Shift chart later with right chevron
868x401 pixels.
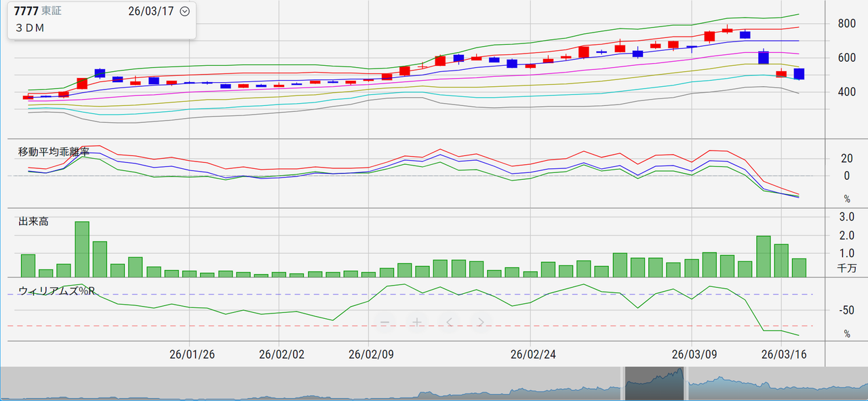[x=481, y=322]
